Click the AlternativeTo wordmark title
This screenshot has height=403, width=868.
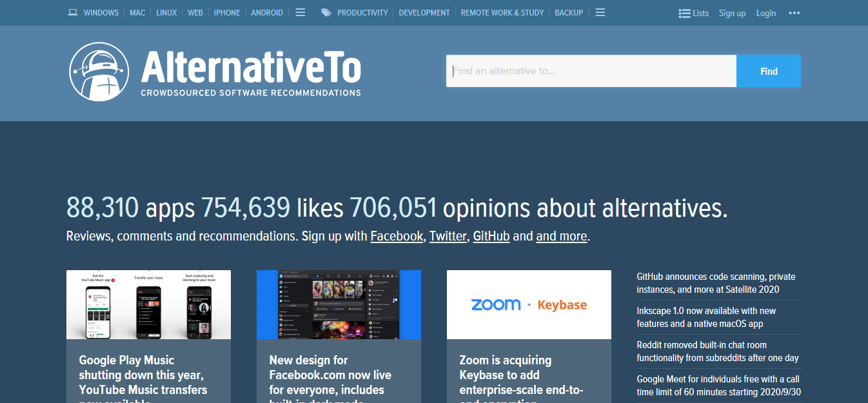pyautogui.click(x=251, y=66)
